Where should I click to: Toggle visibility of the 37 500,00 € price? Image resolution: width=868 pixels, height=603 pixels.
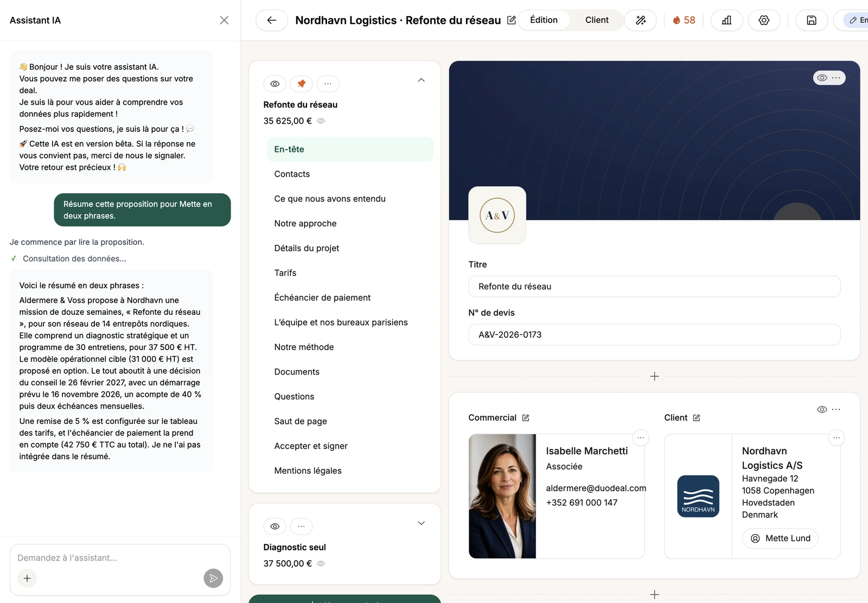coord(321,563)
